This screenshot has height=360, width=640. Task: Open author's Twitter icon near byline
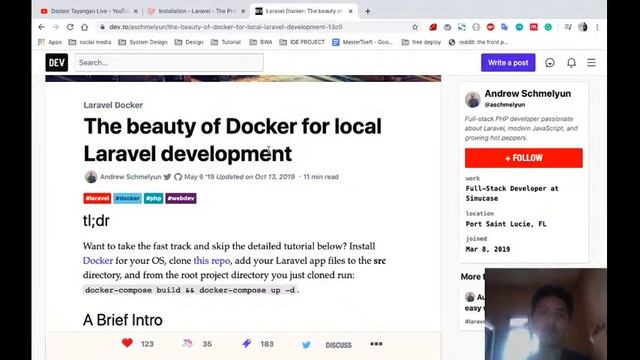(167, 177)
